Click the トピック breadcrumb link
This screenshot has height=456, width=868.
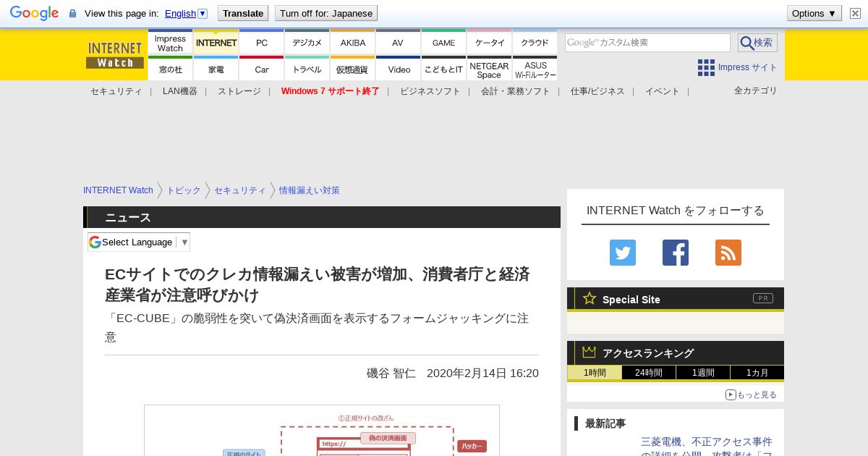tap(184, 190)
